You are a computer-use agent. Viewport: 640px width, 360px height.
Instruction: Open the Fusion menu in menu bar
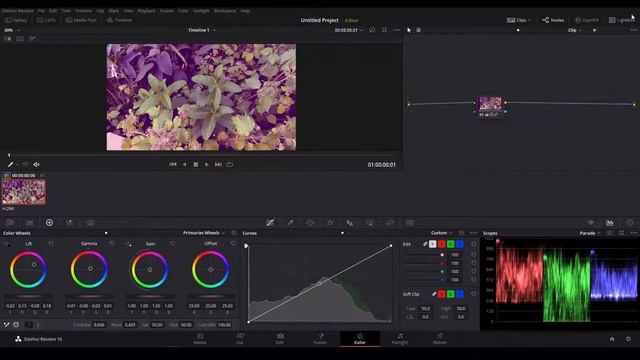pos(167,11)
